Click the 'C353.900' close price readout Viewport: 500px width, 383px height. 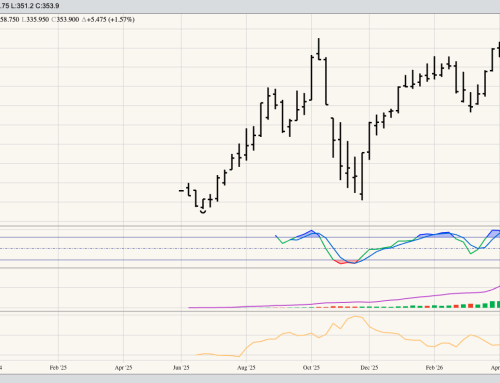tap(65, 20)
